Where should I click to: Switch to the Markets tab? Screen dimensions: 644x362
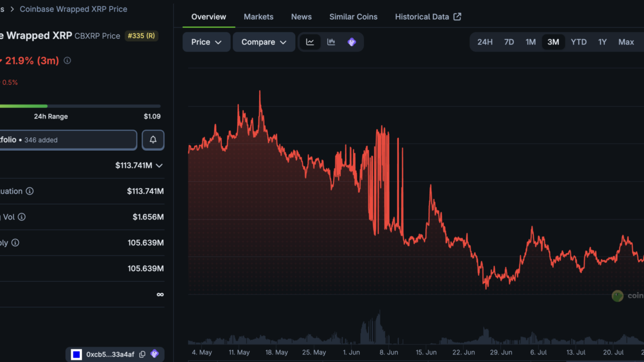[x=259, y=17]
